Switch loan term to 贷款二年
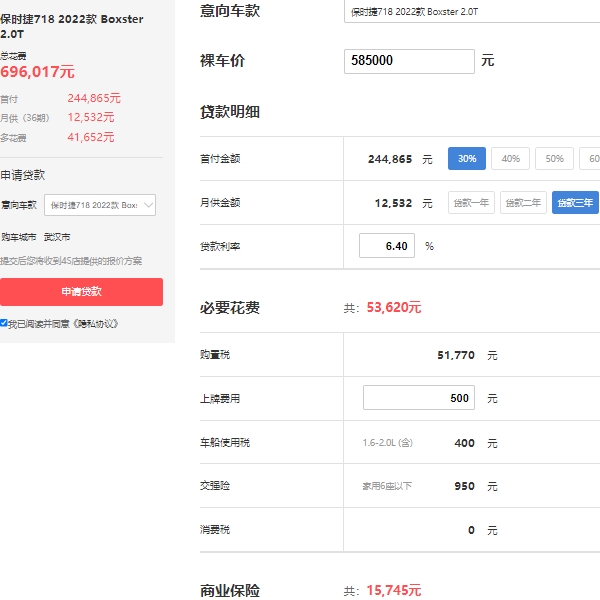600x600 pixels. click(x=523, y=203)
